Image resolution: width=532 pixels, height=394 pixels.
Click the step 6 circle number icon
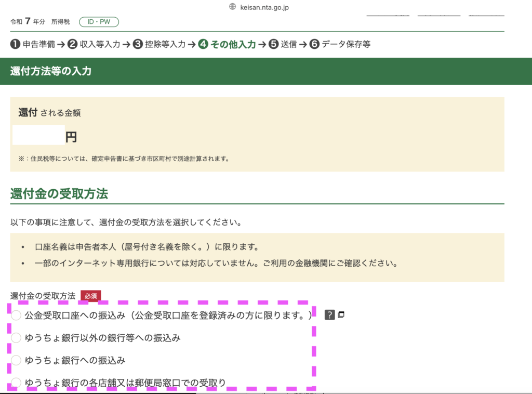coord(314,44)
